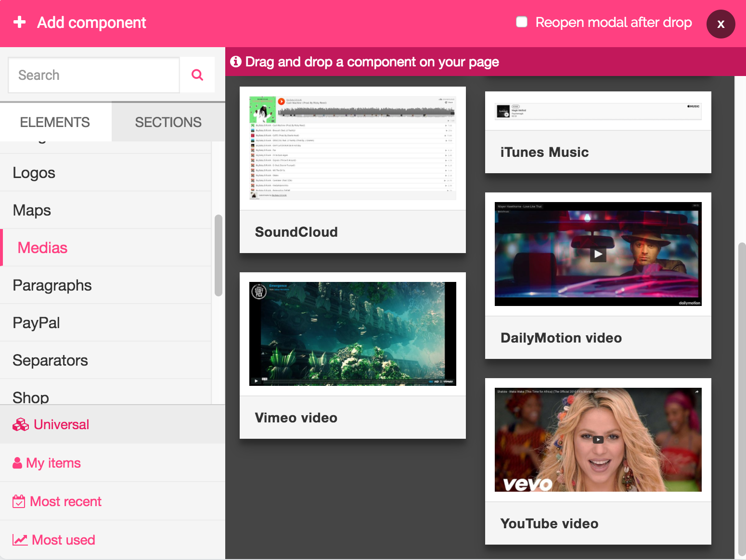Choose the iTunes Music component card

[598, 132]
